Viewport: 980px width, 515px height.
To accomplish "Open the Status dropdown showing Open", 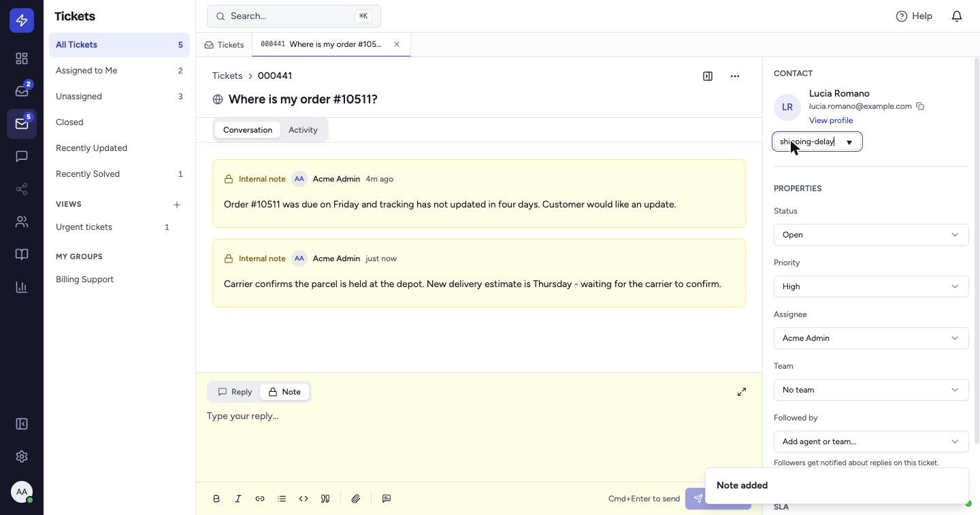I will 871,235.
